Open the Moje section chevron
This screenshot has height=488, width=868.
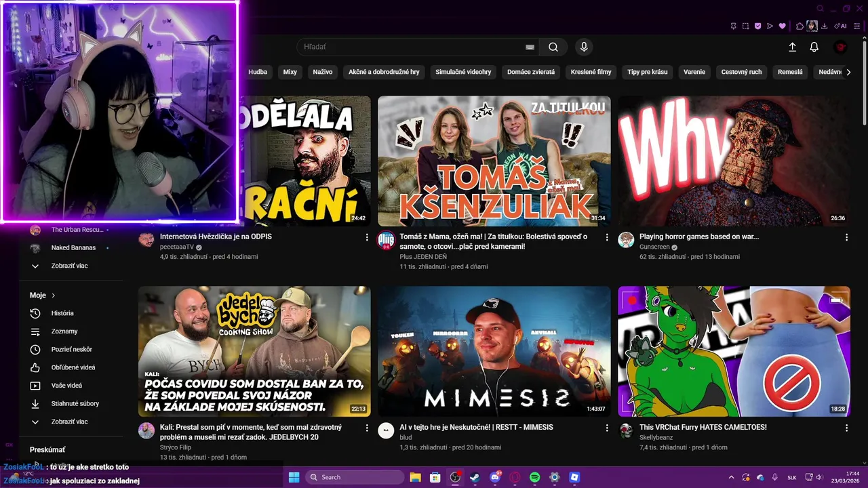pyautogui.click(x=53, y=296)
